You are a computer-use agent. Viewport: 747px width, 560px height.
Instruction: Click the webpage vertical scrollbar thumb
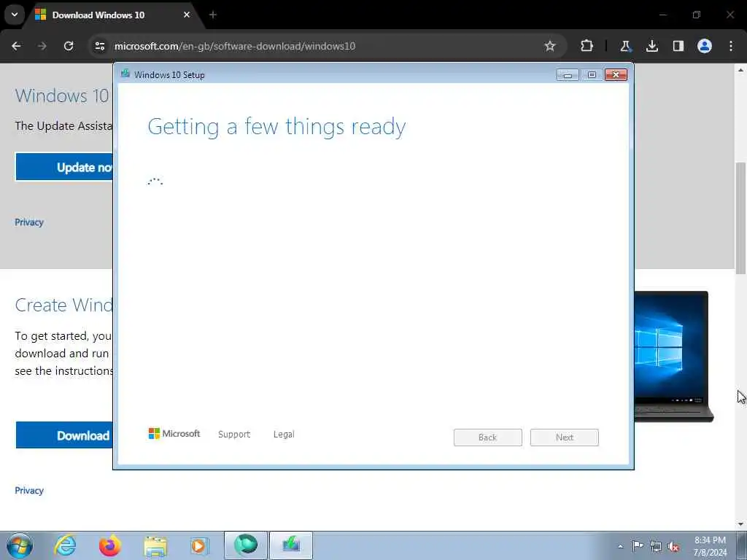point(741,218)
